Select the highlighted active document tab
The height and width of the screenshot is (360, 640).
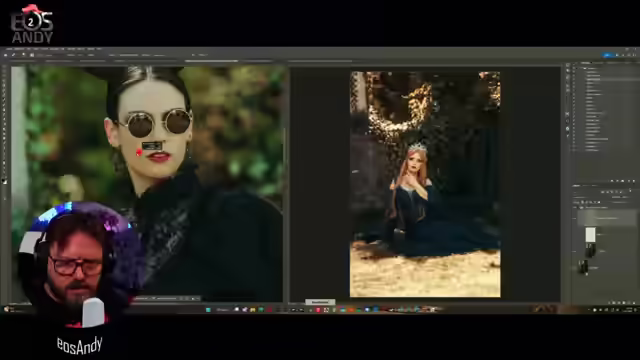pyautogui.click(x=211, y=61)
